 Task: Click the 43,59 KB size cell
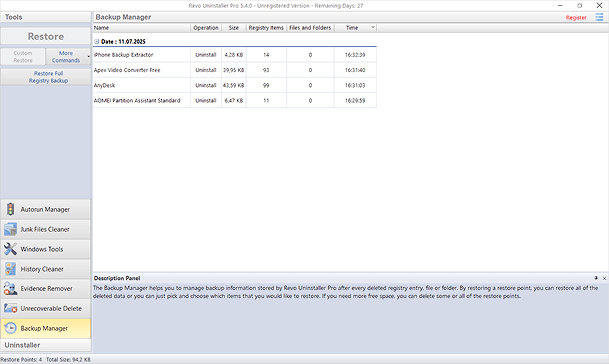(233, 85)
